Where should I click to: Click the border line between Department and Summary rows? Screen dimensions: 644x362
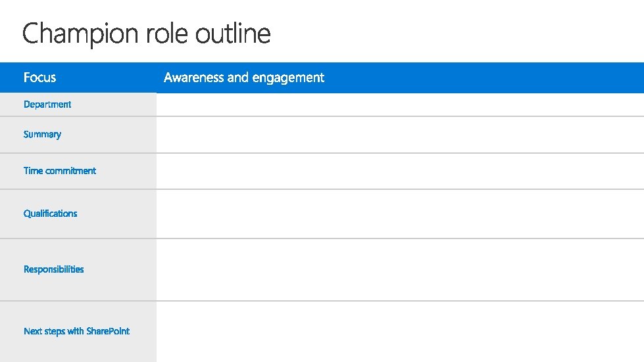point(400,116)
